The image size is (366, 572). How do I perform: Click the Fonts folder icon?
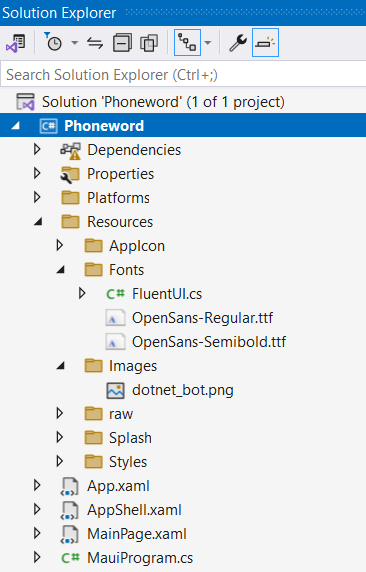[93, 270]
